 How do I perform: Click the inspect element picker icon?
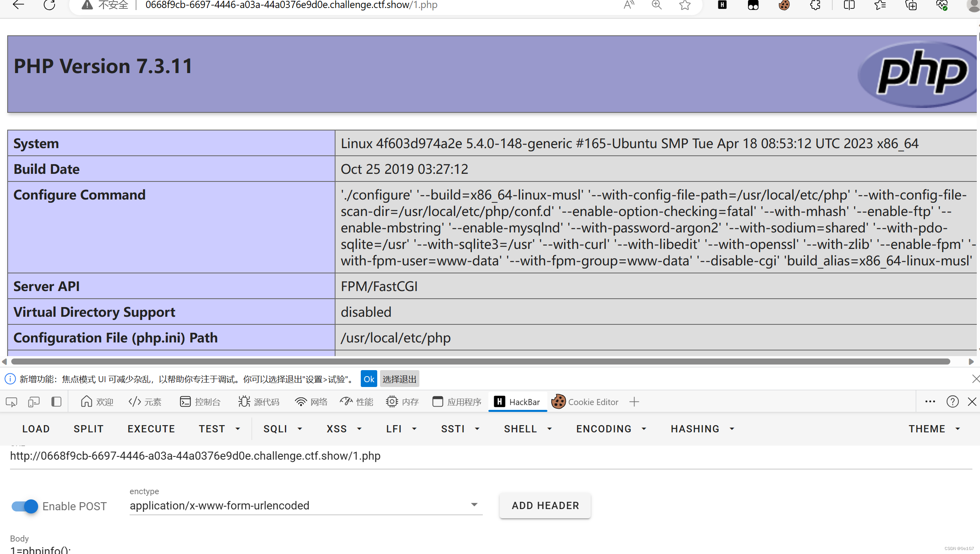click(x=11, y=402)
